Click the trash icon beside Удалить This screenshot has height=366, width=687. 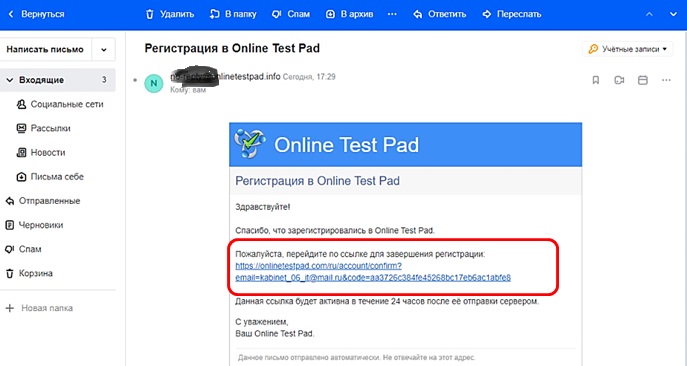click(x=150, y=14)
